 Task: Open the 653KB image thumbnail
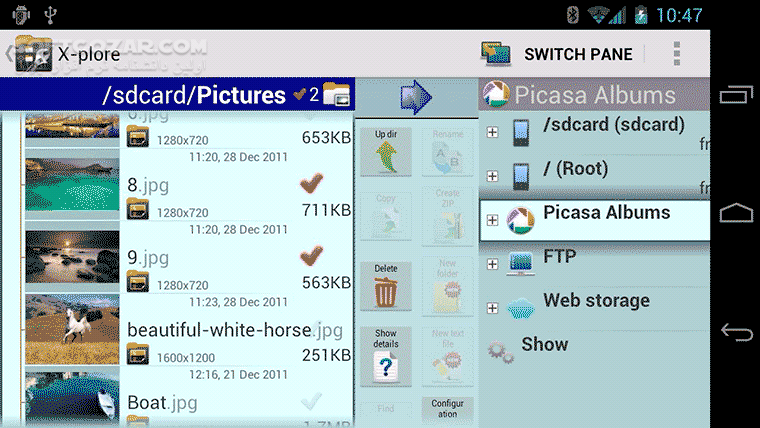pyautogui.click(x=72, y=128)
